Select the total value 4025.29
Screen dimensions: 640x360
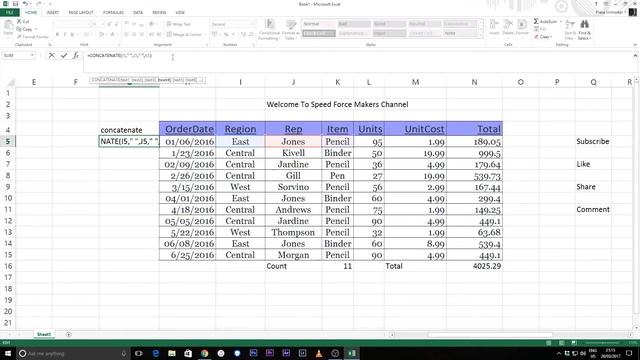[x=487, y=266]
